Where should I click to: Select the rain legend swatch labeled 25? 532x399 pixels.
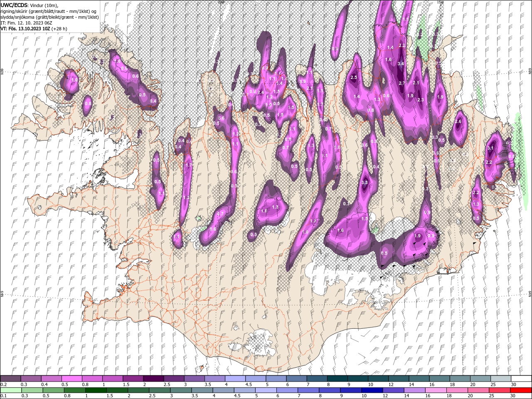point(500,390)
